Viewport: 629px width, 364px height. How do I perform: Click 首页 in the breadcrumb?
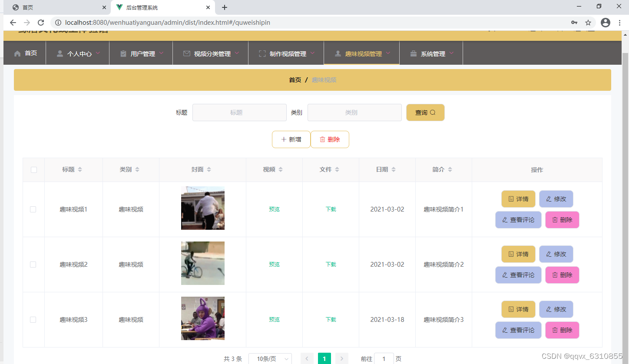(295, 80)
